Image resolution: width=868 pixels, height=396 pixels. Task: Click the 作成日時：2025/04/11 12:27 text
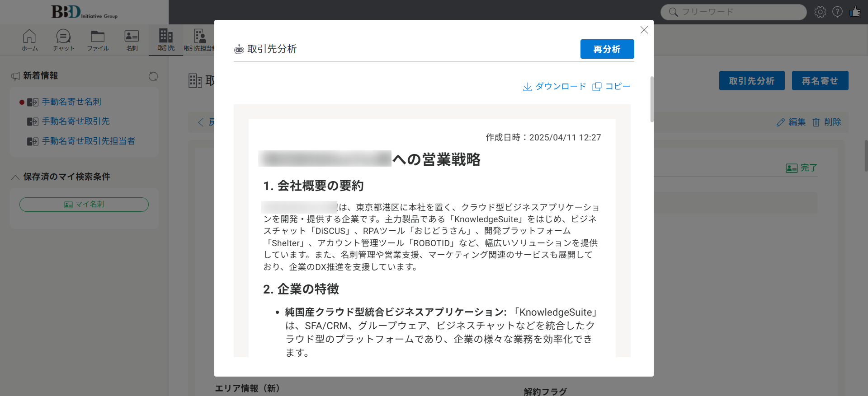pyautogui.click(x=543, y=137)
